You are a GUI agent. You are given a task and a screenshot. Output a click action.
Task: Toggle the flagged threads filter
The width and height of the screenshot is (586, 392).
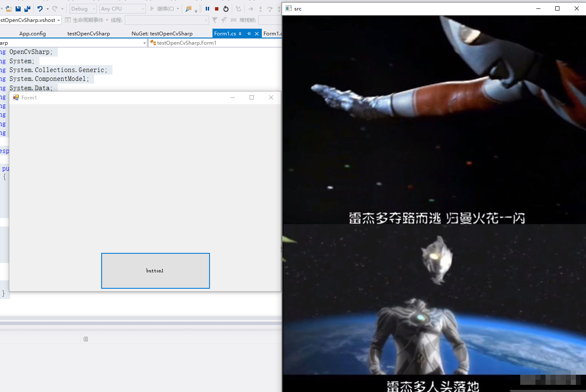click(x=223, y=20)
